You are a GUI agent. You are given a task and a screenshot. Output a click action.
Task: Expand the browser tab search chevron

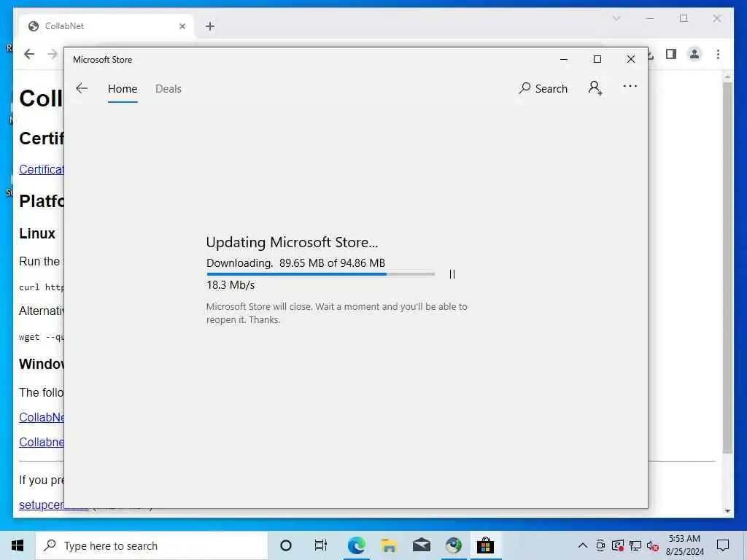pos(616,18)
